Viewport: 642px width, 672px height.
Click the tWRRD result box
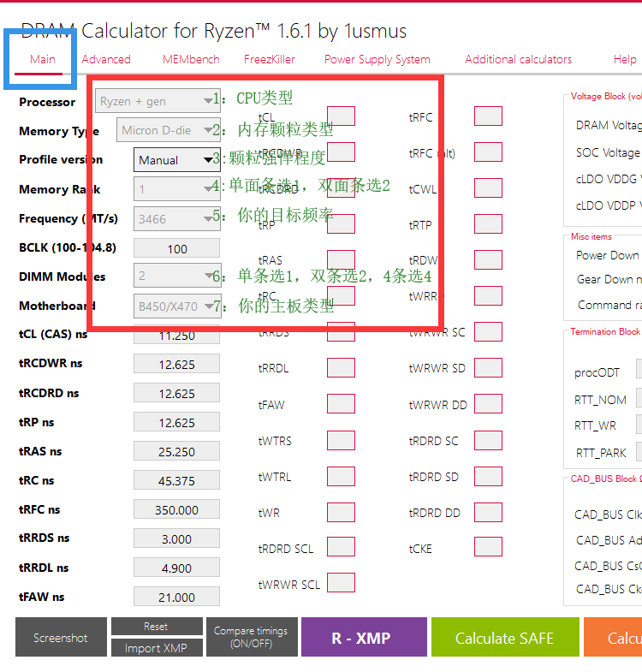[x=488, y=295]
